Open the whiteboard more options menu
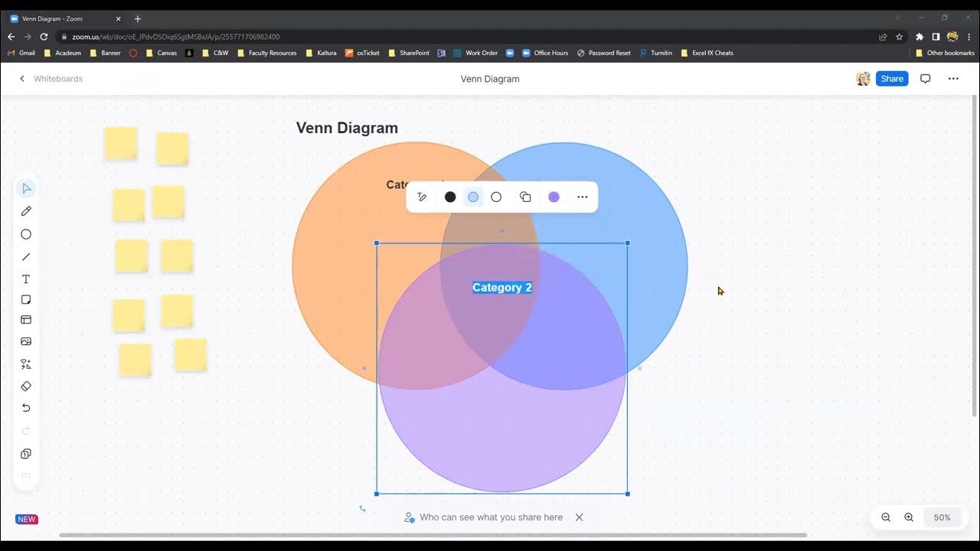This screenshot has width=980, height=551. click(x=953, y=79)
